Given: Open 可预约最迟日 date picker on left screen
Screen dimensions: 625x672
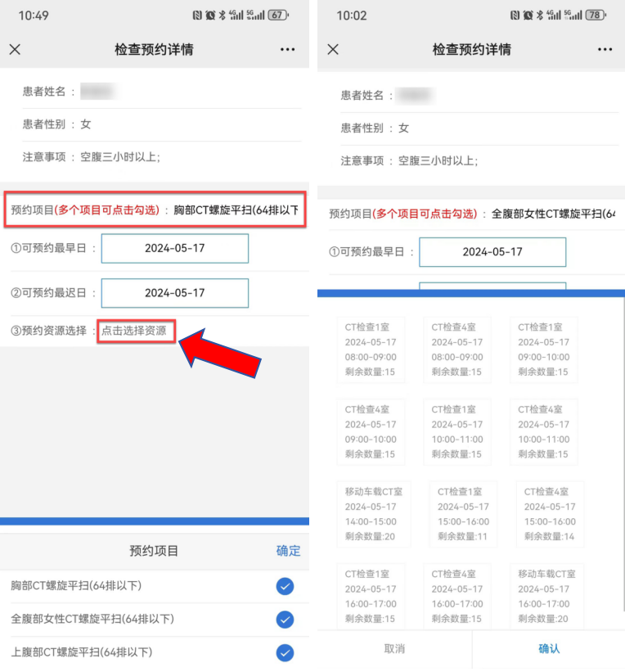Looking at the screenshot, I should pyautogui.click(x=174, y=293).
